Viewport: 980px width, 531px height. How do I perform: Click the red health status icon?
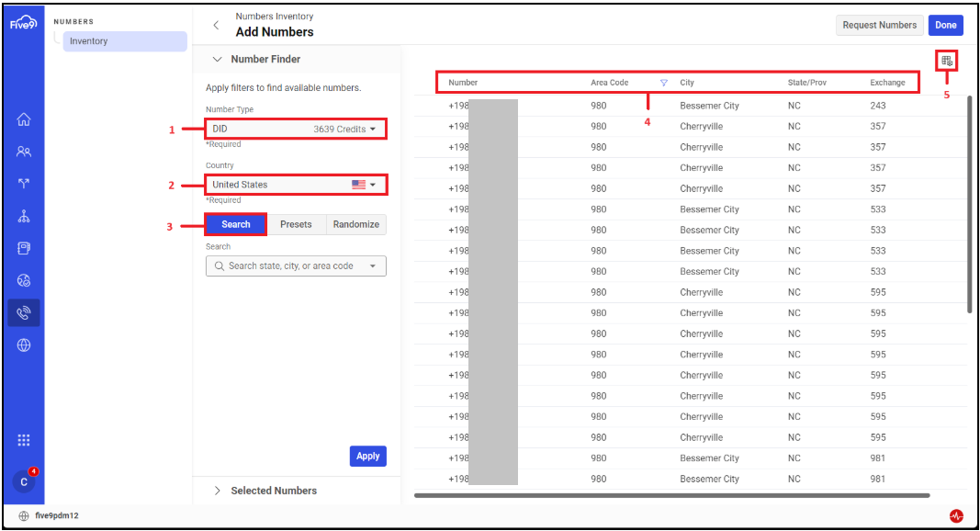(x=956, y=516)
